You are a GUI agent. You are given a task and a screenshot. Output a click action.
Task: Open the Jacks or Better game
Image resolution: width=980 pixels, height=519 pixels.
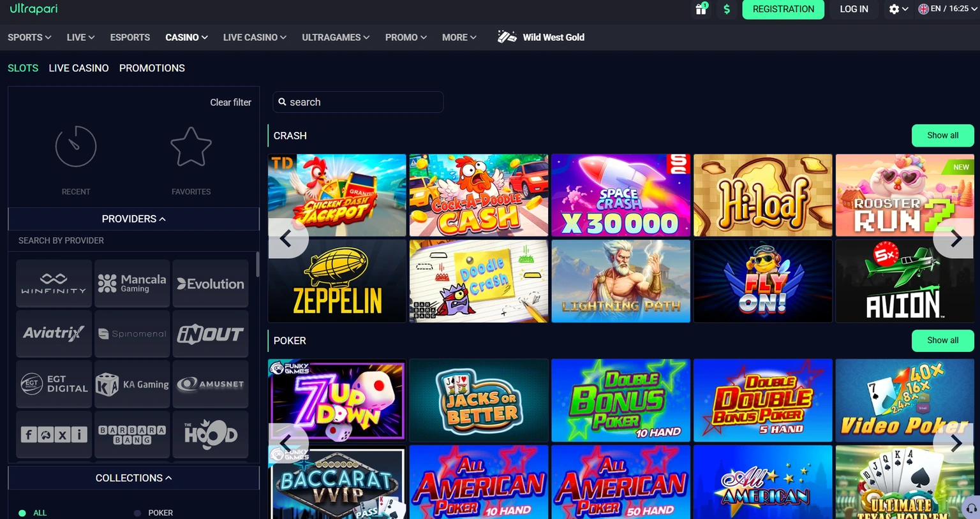(x=479, y=400)
